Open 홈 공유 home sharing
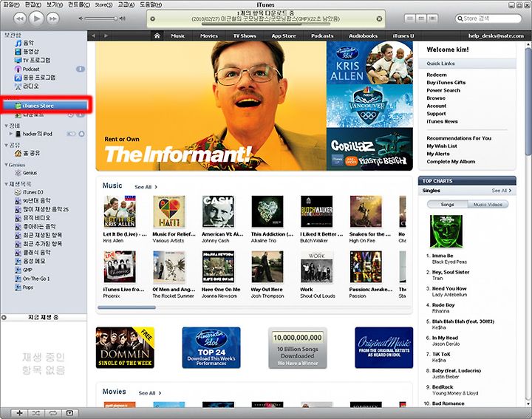The image size is (532, 419). pyautogui.click(x=28, y=153)
